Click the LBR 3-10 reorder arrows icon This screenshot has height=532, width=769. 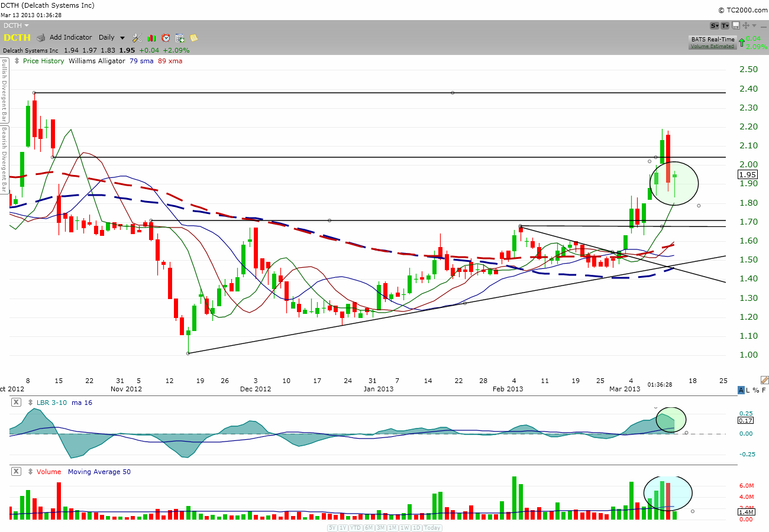coord(31,403)
